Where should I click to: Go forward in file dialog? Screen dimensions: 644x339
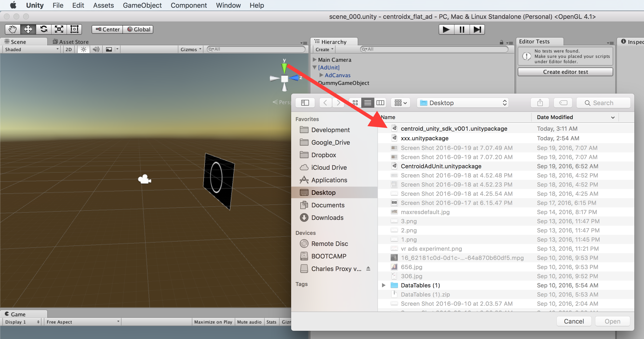(x=338, y=103)
